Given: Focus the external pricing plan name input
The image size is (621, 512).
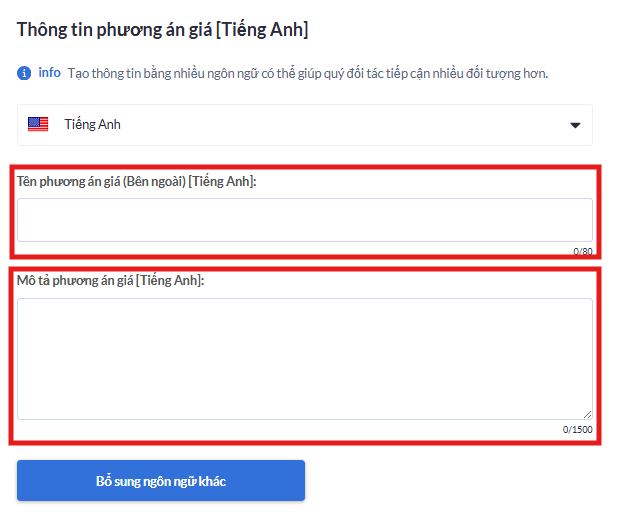Looking at the screenshot, I should (305, 220).
